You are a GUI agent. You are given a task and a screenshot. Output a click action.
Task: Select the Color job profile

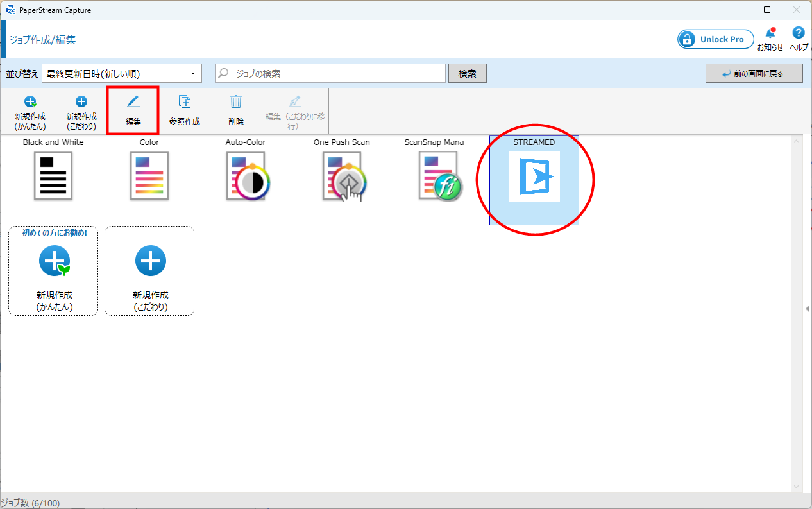[x=149, y=175]
